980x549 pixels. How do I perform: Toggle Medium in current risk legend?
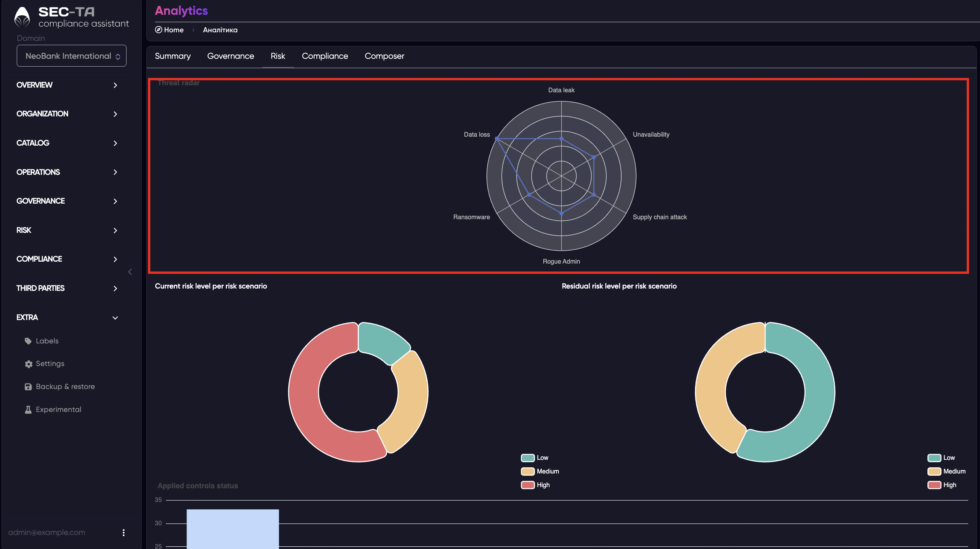(540, 472)
